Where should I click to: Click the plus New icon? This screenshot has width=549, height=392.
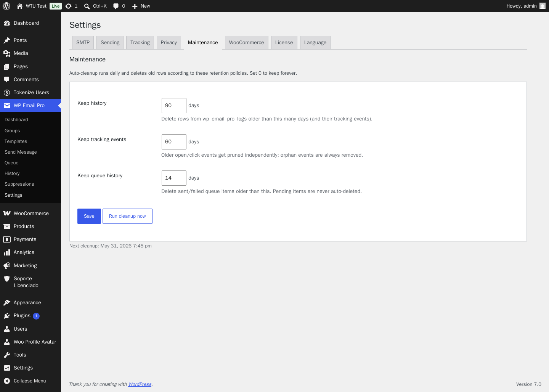coord(135,6)
